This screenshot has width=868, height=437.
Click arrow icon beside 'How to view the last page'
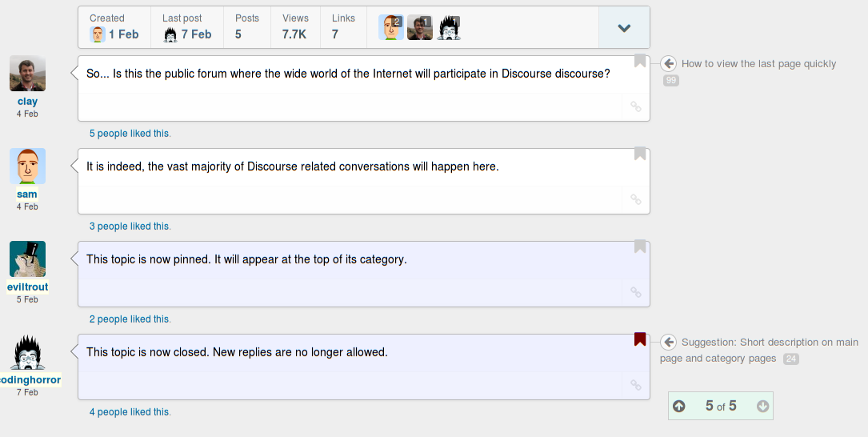click(668, 64)
